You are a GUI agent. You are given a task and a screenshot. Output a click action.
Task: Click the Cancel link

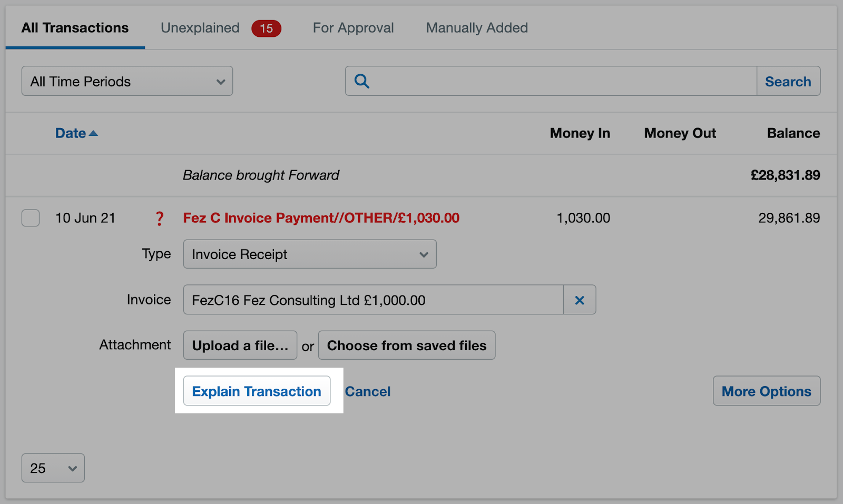(367, 391)
